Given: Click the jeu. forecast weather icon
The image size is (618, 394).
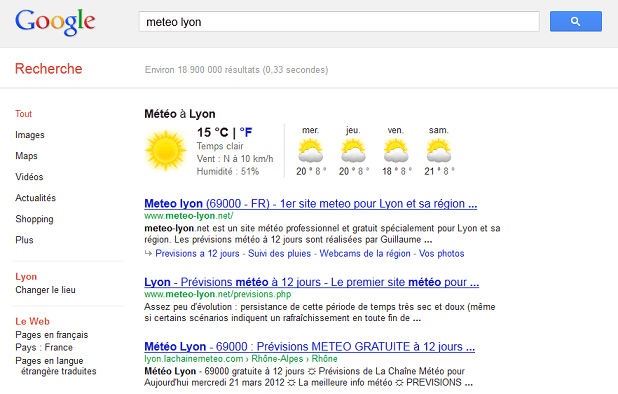Looking at the screenshot, I should (x=353, y=151).
